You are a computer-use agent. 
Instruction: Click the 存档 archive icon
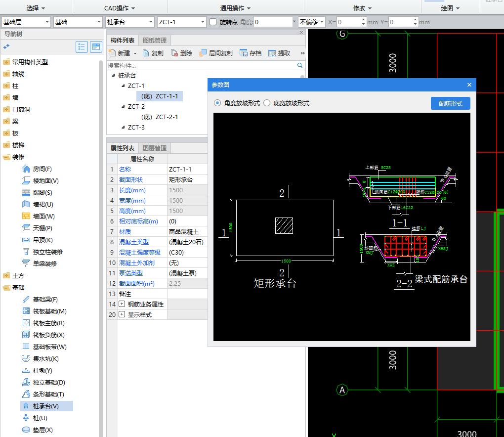pyautogui.click(x=243, y=53)
